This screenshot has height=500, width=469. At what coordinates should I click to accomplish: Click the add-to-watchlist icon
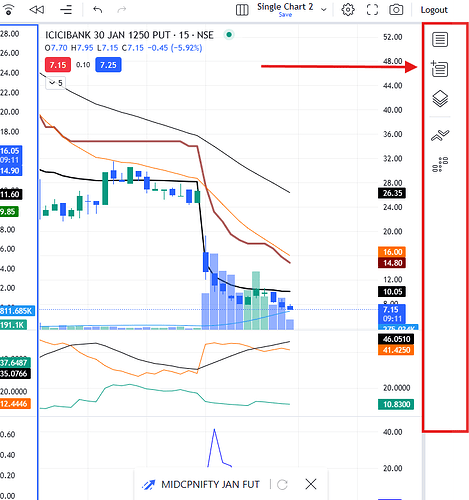pos(439,69)
